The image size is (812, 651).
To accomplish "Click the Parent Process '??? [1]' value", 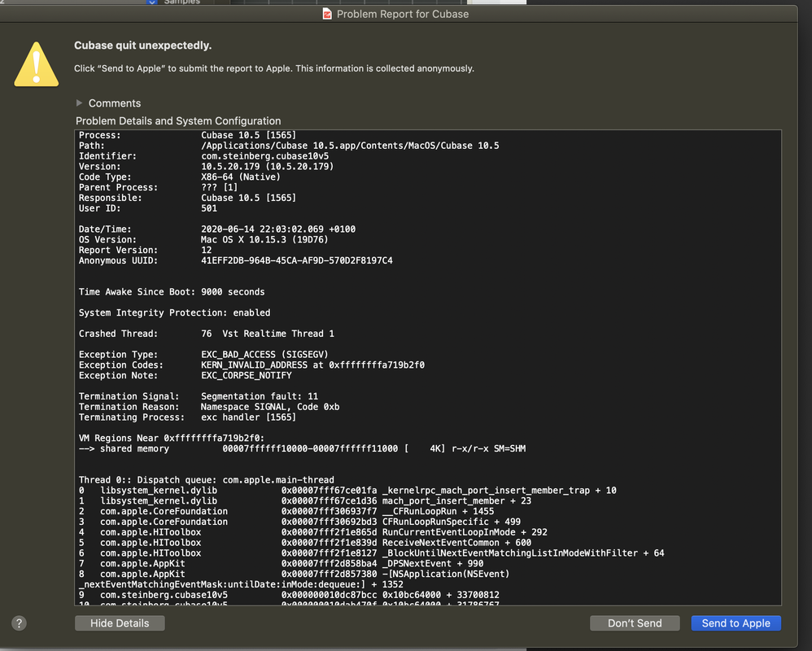I will [x=220, y=187].
